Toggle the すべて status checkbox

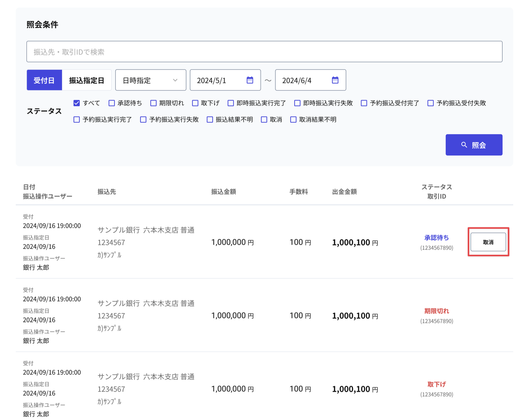tap(77, 103)
